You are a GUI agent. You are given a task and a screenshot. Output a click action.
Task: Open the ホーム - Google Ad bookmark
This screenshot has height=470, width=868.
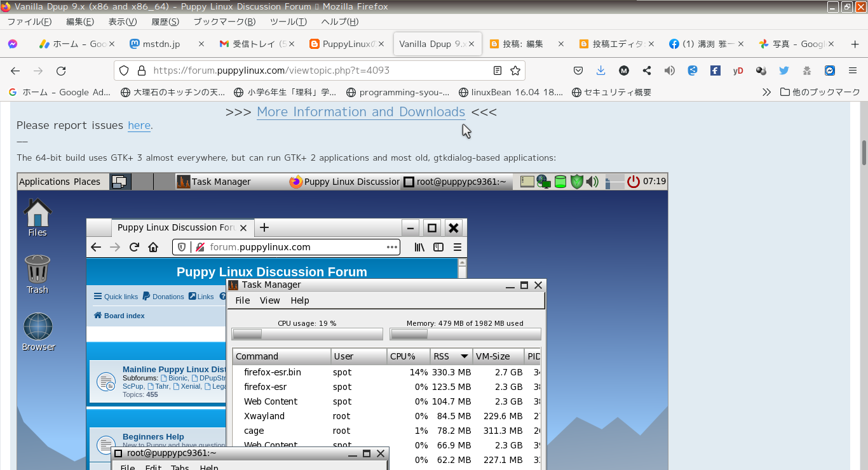pos(60,92)
